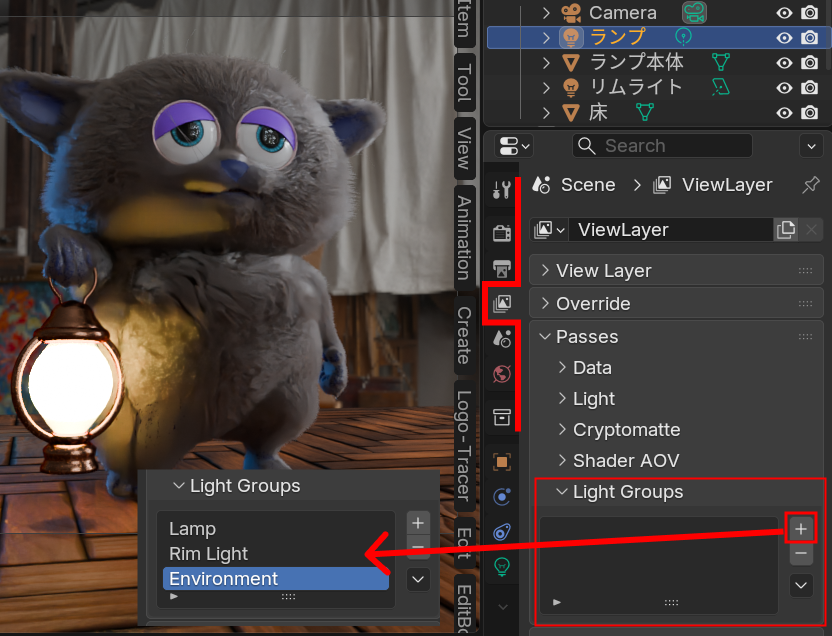Open the Output properties tab
This screenshot has height=636, width=832.
[502, 268]
